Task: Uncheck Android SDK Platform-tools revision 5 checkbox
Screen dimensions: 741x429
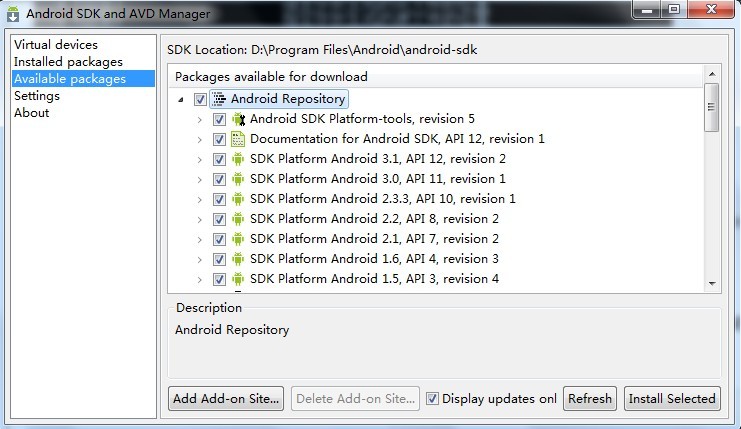Action: pos(219,119)
